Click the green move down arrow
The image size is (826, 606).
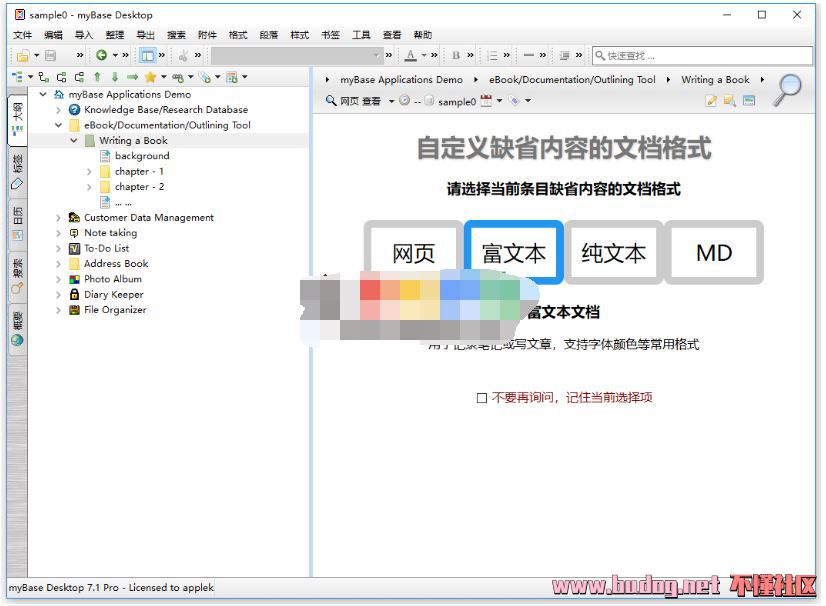tap(115, 77)
